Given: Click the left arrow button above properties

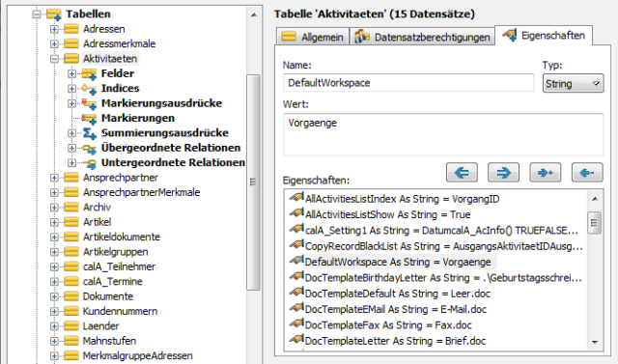Looking at the screenshot, I should coord(462,172).
